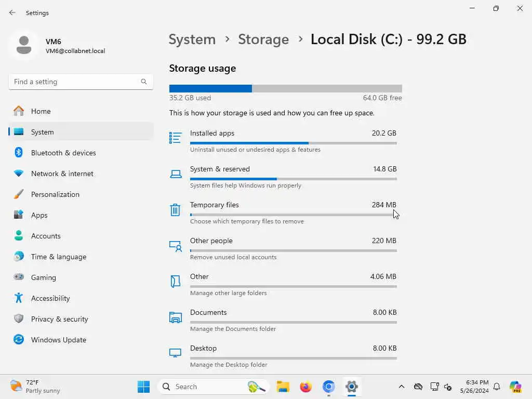The width and height of the screenshot is (532, 399).
Task: Open File Explorer from the taskbar
Action: click(x=283, y=387)
